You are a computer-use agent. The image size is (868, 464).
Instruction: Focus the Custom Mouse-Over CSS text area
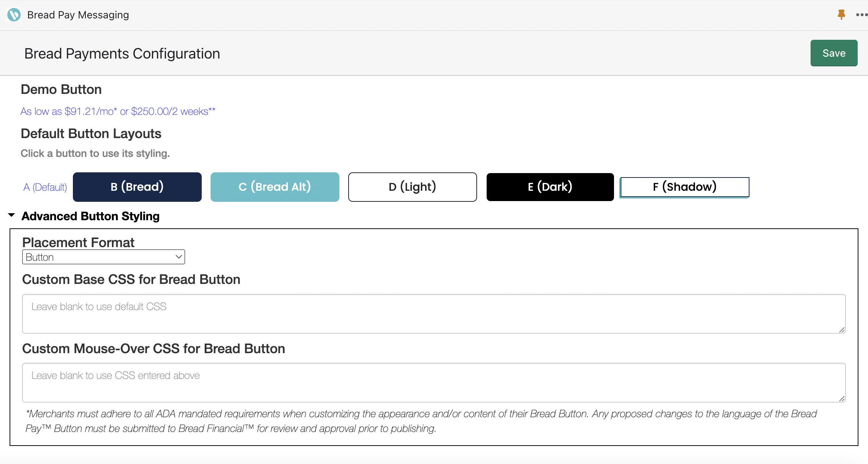[434, 383]
